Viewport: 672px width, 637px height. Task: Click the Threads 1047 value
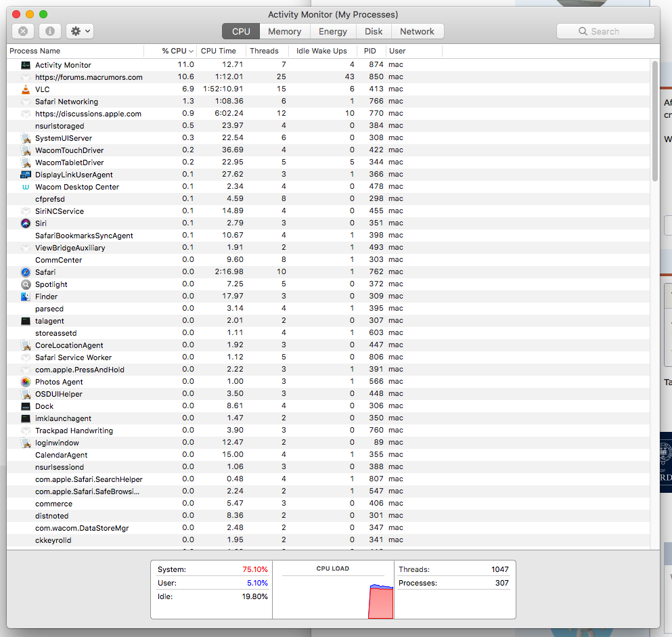point(499,570)
